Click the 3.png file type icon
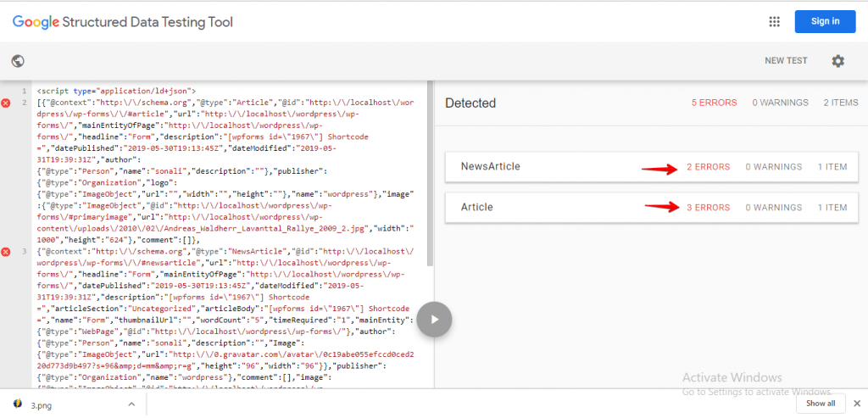 [x=17, y=404]
